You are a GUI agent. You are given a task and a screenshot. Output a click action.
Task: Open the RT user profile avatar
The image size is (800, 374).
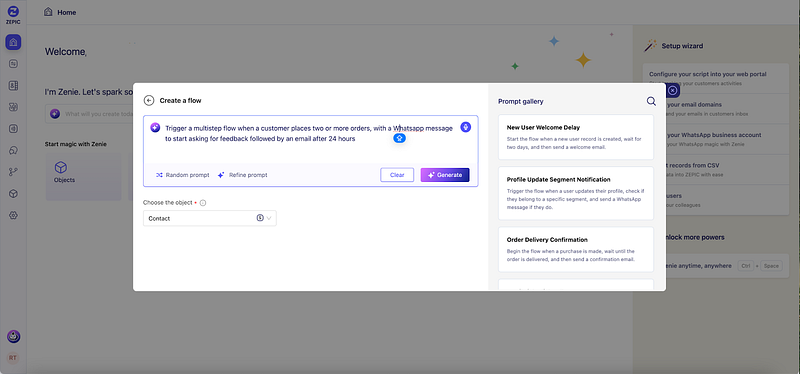pyautogui.click(x=13, y=358)
